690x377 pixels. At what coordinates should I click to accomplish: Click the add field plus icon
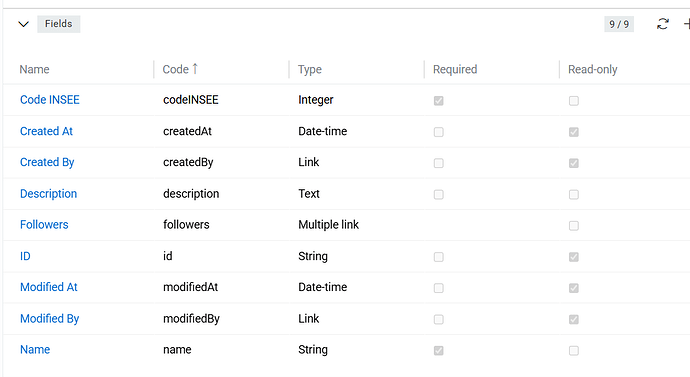[x=686, y=24]
